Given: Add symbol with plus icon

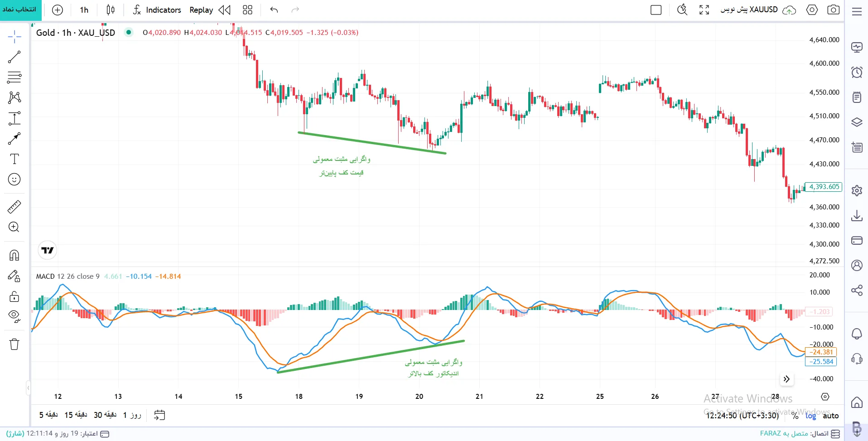Looking at the screenshot, I should 58,10.
